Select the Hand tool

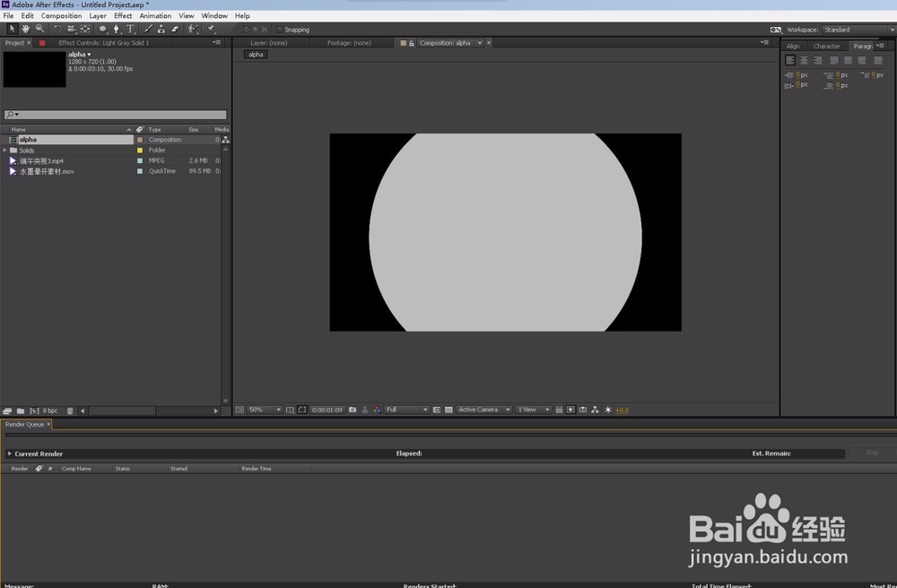26,29
